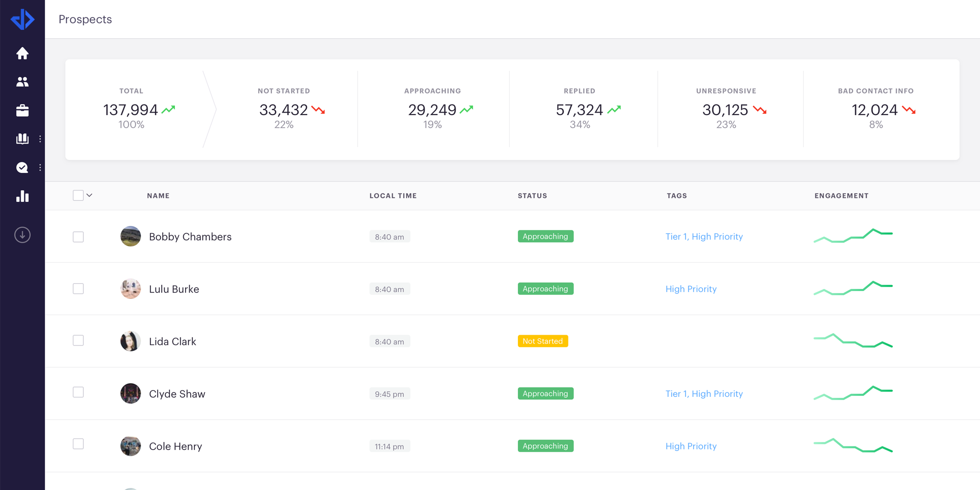Open the People icon in the sidebar
The width and height of the screenshot is (980, 490).
[22, 82]
